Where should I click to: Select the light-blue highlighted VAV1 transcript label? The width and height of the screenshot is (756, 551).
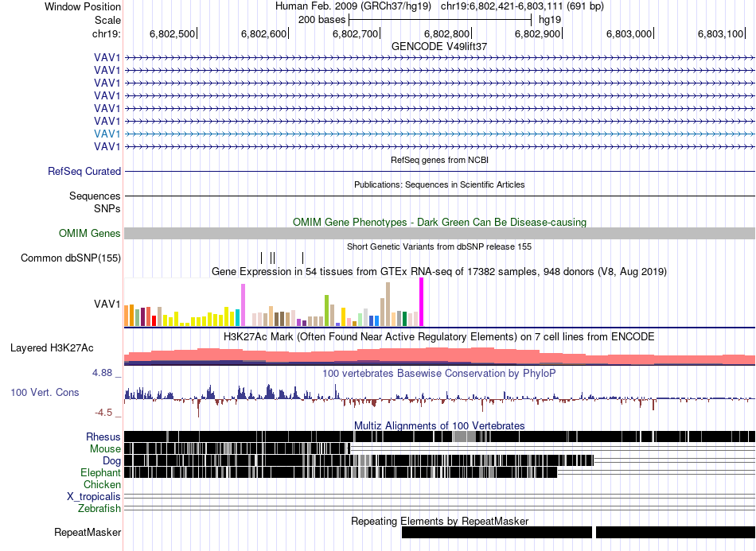click(107, 134)
